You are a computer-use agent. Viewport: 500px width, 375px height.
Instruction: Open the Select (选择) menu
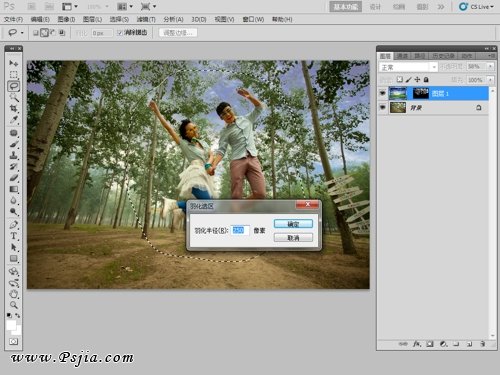click(x=119, y=19)
